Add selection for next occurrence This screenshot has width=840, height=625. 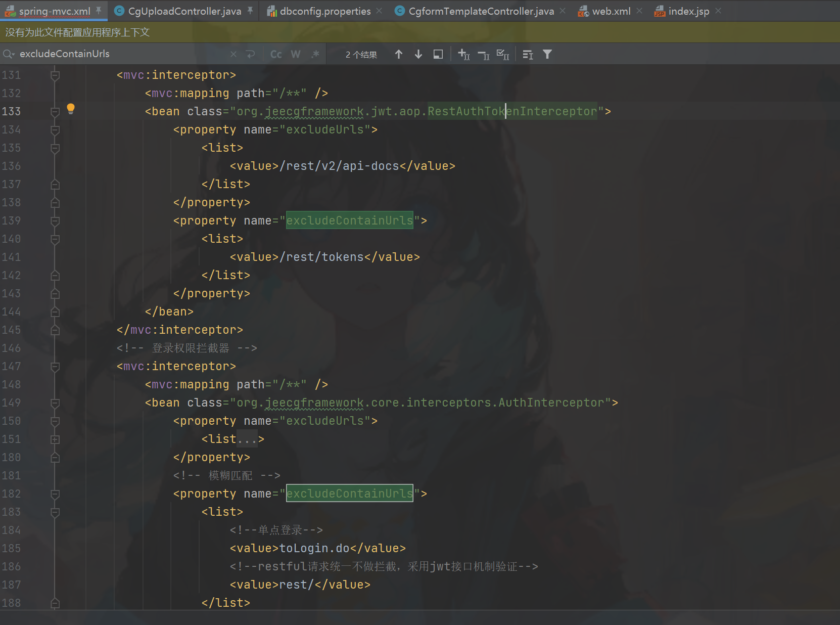pos(463,54)
